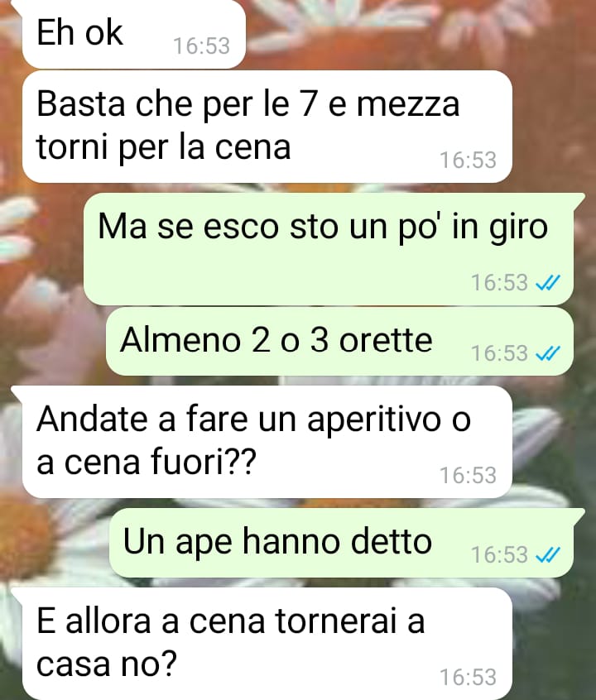This screenshot has height=700, width=596.
Task: Select the 'E allora a cena tornerai' message
Action: [x=267, y=644]
